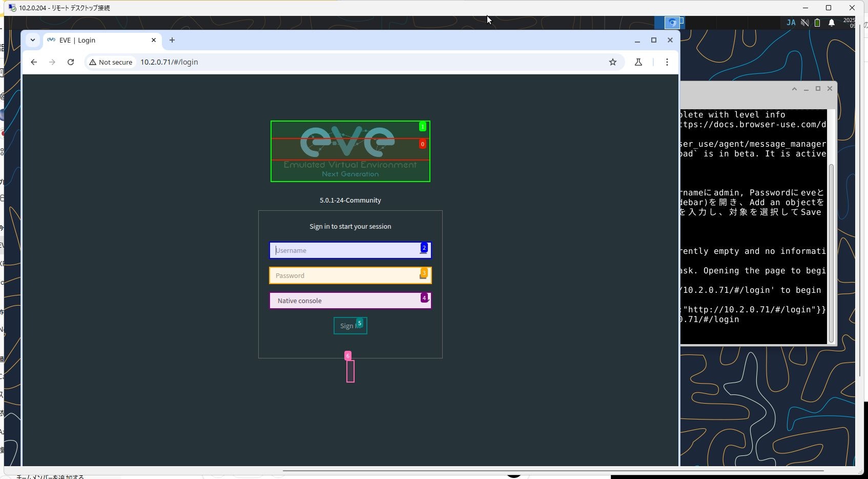Open the notification bell icon
868x479 pixels.
pos(832,23)
